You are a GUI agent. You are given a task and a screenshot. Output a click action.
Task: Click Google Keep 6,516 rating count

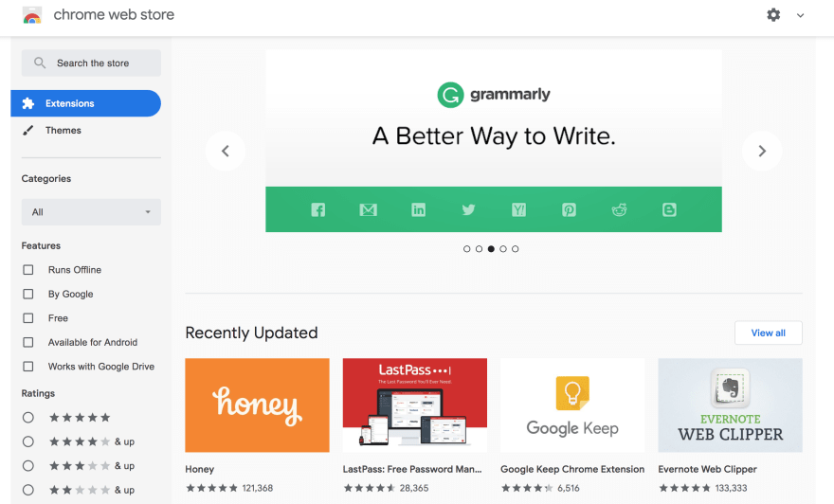[x=568, y=488]
